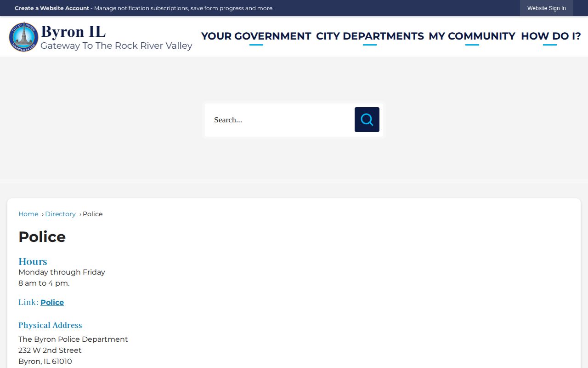The width and height of the screenshot is (588, 368).
Task: Click the City of Byron seal logo
Action: pyautogui.click(x=23, y=37)
